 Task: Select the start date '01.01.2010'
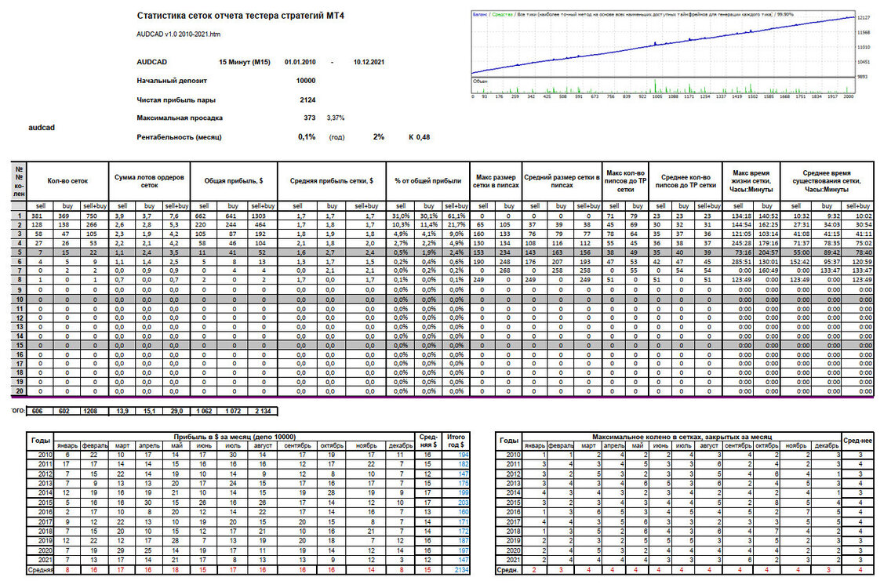click(x=300, y=62)
